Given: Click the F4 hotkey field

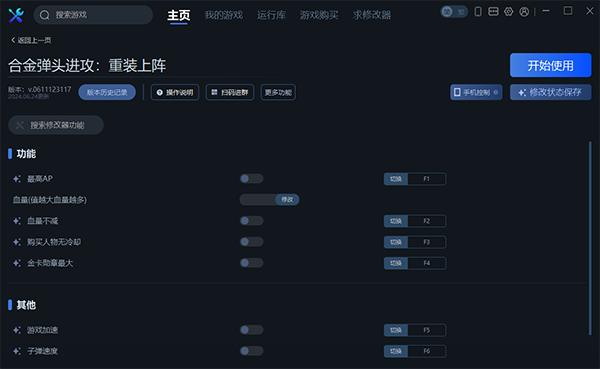Looking at the screenshot, I should (x=427, y=263).
